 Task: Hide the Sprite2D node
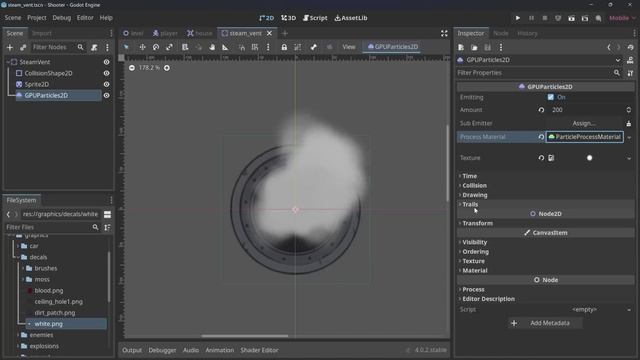point(107,84)
